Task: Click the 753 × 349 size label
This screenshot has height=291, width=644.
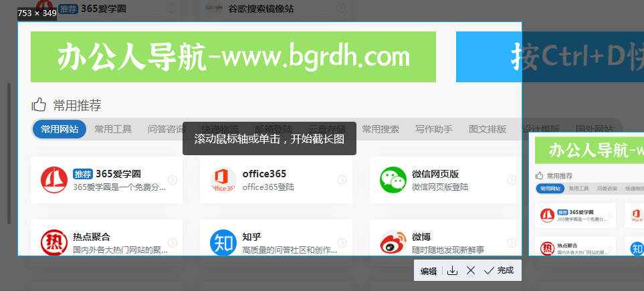Action: tap(37, 13)
